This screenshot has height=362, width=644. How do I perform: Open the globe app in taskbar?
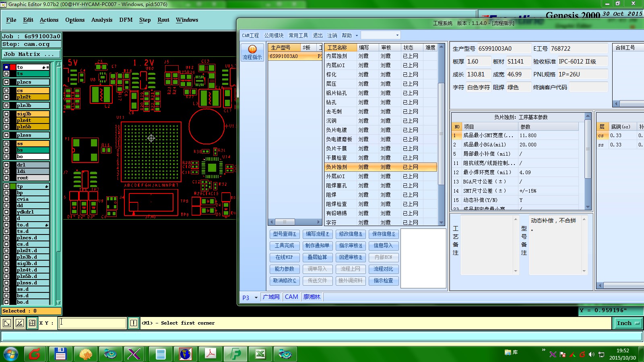pyautogui.click(x=185, y=354)
